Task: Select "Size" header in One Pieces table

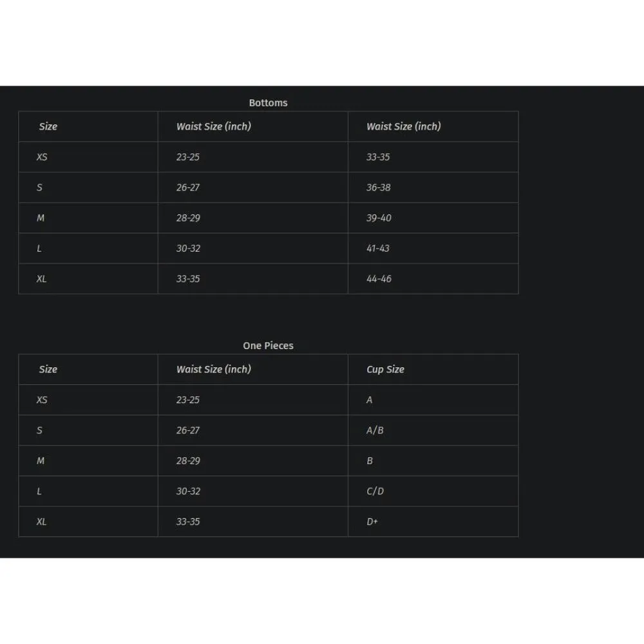Action: (48, 370)
